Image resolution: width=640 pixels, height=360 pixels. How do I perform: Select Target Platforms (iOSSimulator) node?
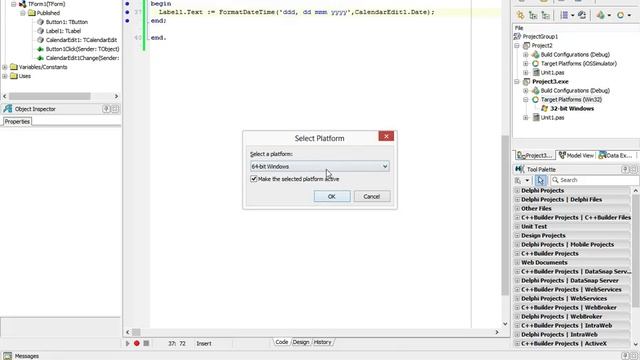(x=578, y=64)
